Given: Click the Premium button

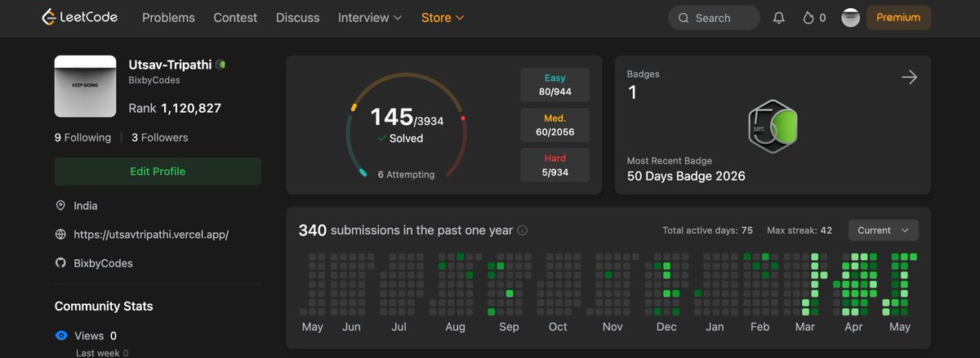Looking at the screenshot, I should pyautogui.click(x=898, y=17).
